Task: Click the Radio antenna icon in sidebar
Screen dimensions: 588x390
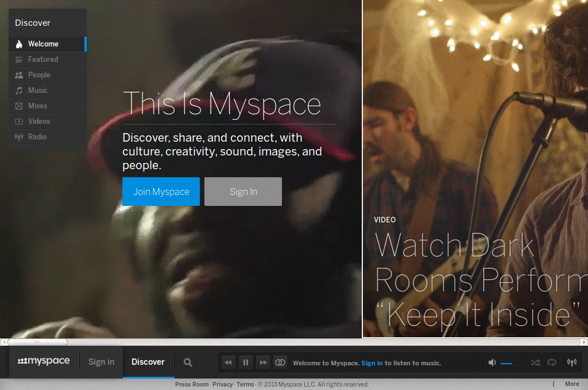Action: point(19,136)
